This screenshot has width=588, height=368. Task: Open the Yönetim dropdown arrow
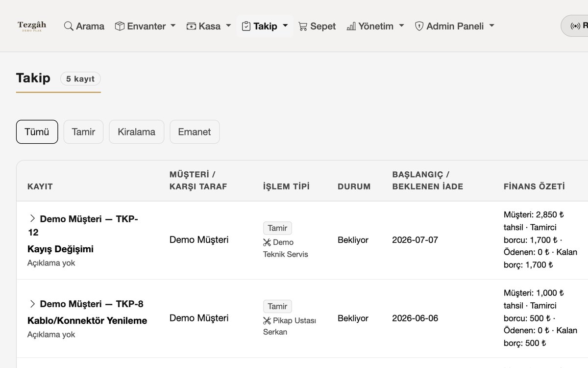coord(401,26)
